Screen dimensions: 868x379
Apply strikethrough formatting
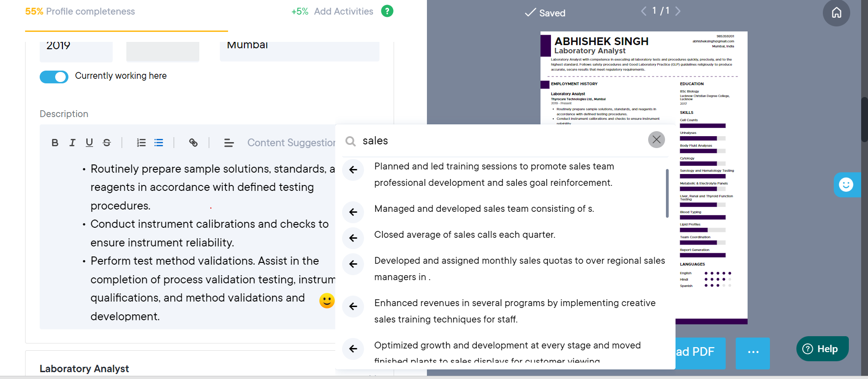pos(107,143)
